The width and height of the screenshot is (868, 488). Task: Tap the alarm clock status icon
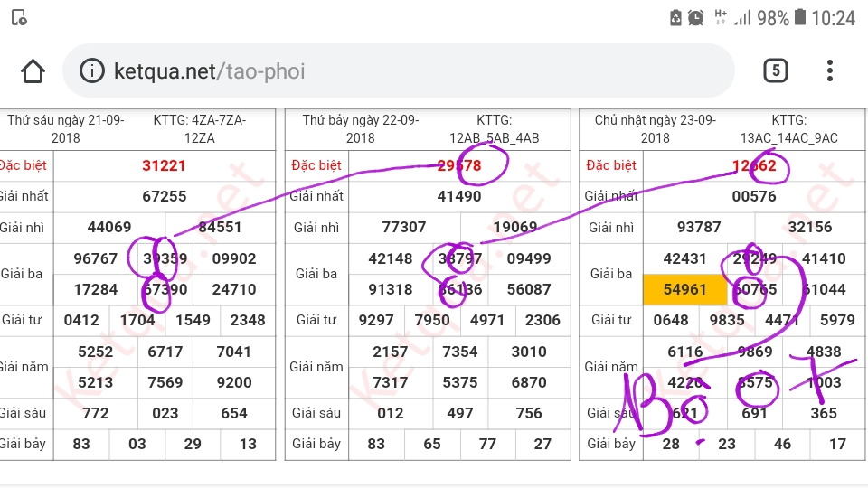click(695, 17)
